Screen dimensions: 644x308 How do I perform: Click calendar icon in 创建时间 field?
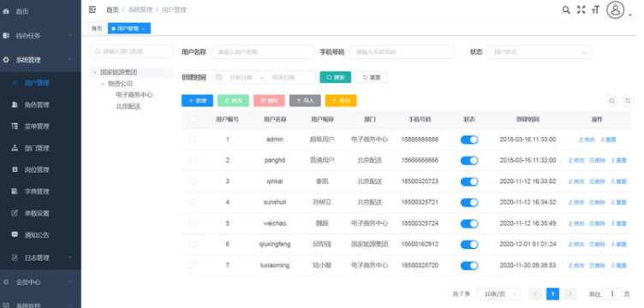point(219,77)
